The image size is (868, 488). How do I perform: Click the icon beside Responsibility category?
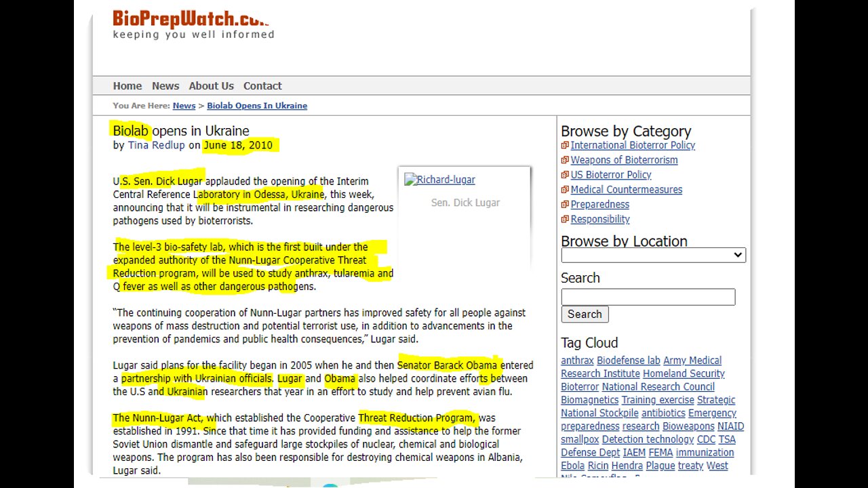tap(565, 220)
